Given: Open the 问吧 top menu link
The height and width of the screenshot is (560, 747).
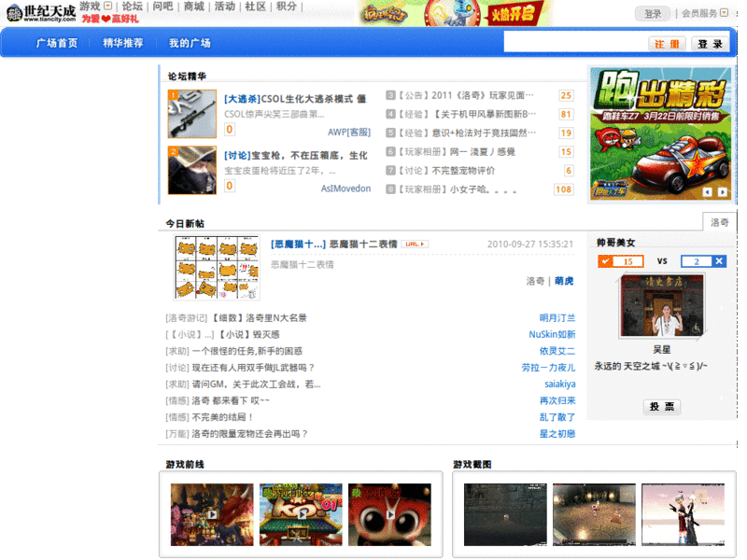Looking at the screenshot, I should (162, 7).
